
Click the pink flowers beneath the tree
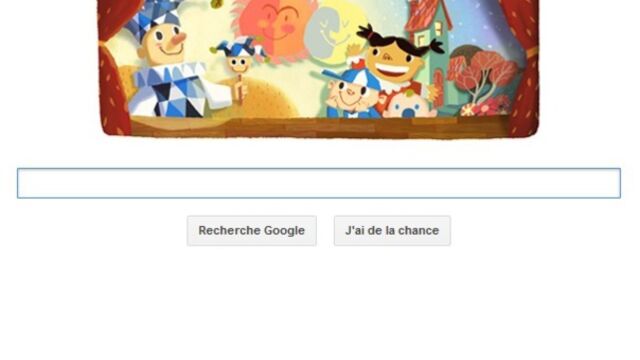pos(485,107)
